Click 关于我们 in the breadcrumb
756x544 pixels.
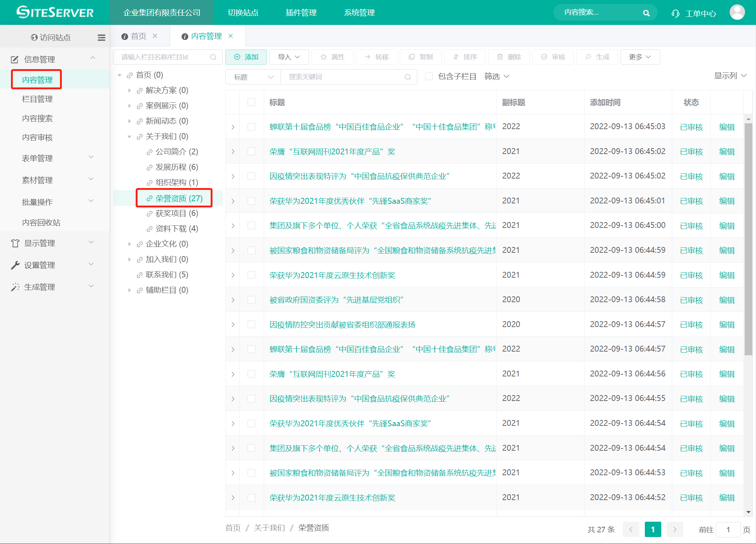click(x=269, y=528)
